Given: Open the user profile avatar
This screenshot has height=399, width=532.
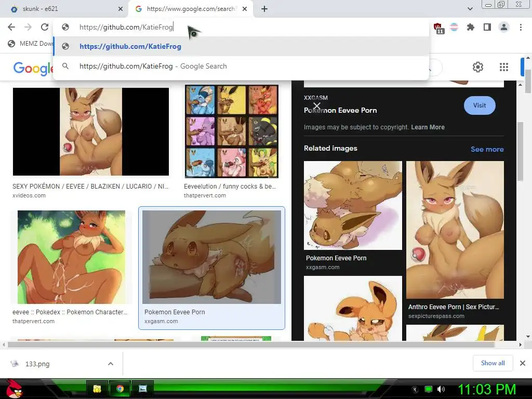Looking at the screenshot, I should [x=504, y=27].
